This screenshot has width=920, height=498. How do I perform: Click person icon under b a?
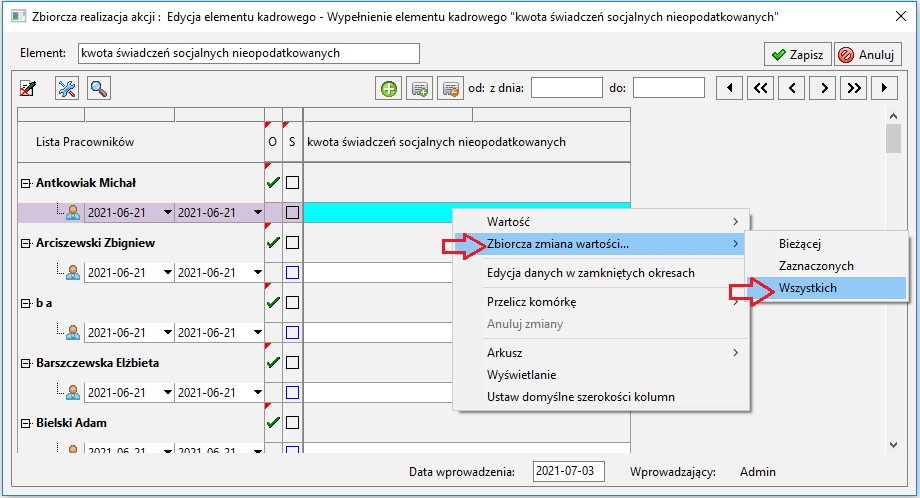coord(73,333)
